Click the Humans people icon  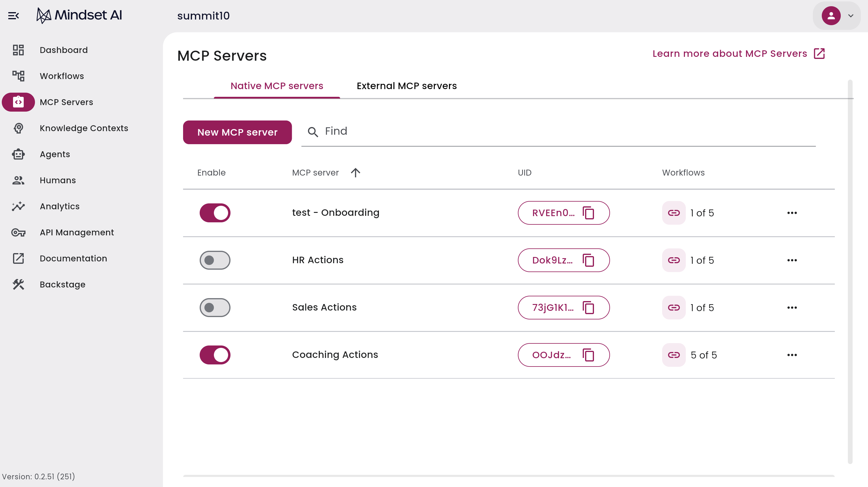coord(18,180)
